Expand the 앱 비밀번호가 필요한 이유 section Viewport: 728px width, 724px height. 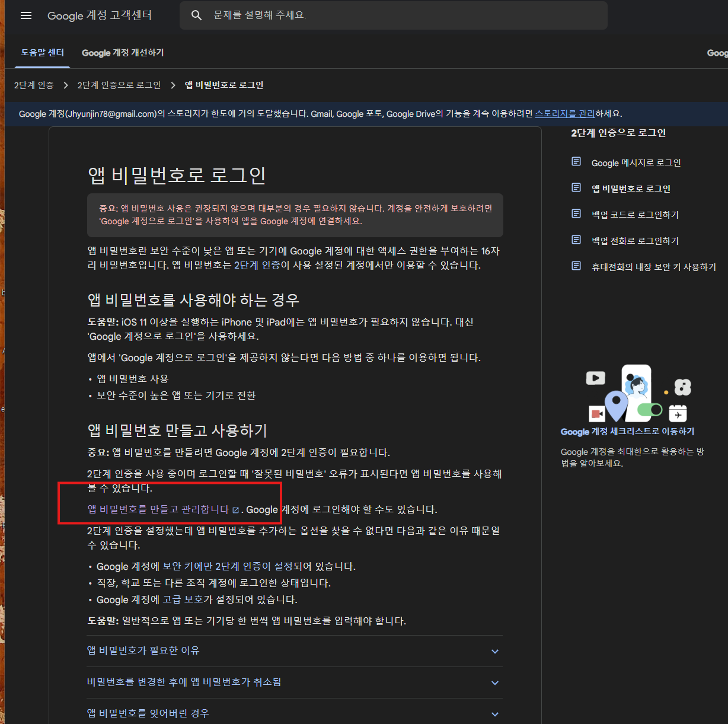(294, 651)
